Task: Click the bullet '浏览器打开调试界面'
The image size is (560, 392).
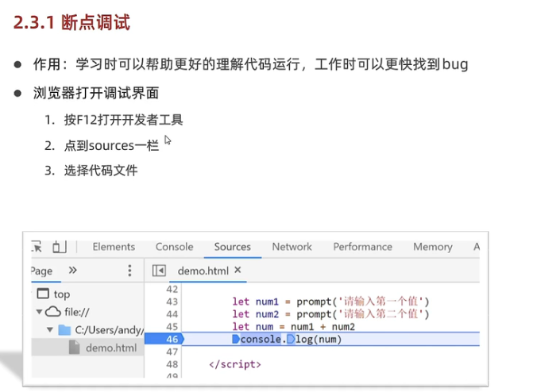Action: 96,93
